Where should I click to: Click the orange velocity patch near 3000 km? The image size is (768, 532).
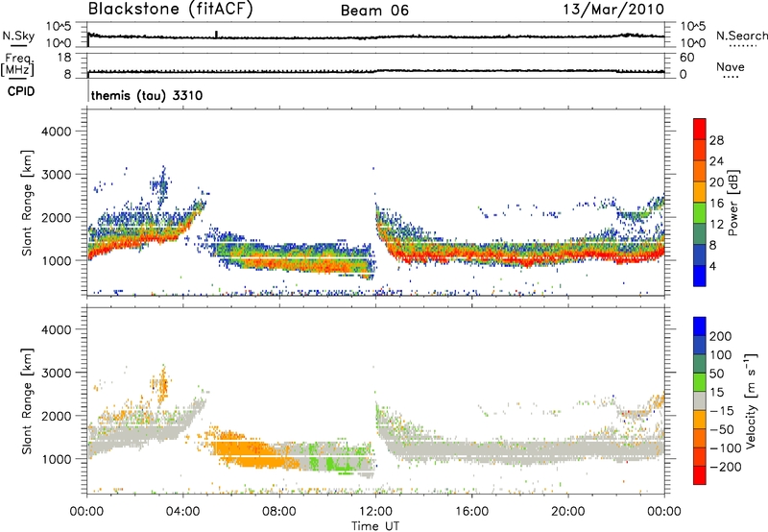(x=161, y=382)
